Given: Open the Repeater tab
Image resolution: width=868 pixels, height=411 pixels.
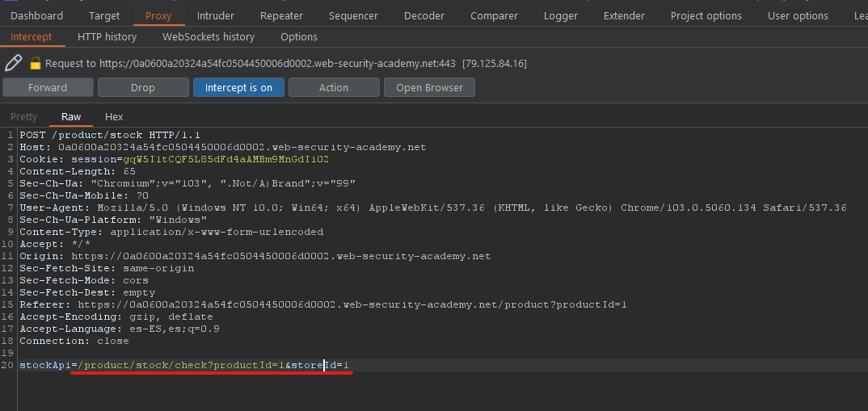Looking at the screenshot, I should (x=281, y=16).
